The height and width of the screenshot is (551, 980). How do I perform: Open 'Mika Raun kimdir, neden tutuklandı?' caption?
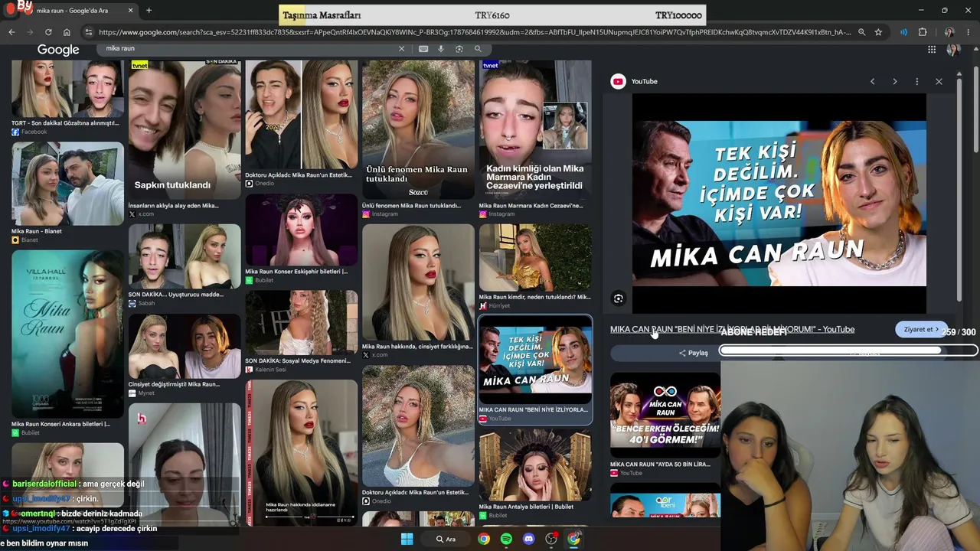[534, 297]
